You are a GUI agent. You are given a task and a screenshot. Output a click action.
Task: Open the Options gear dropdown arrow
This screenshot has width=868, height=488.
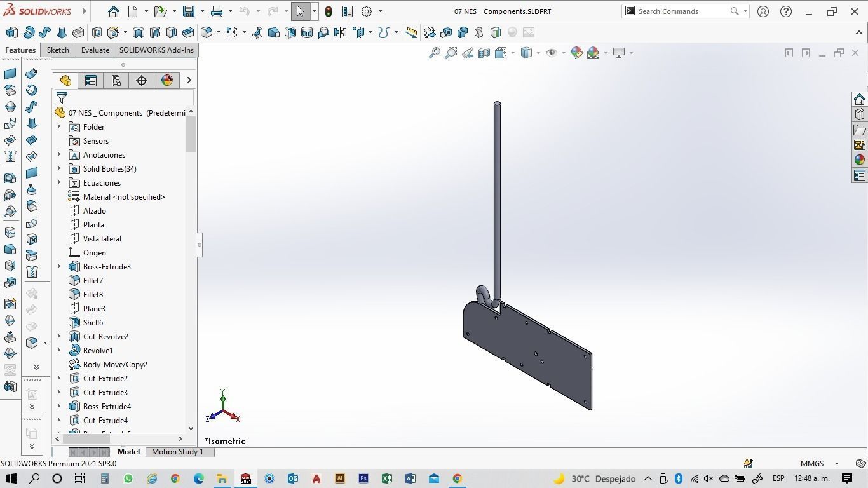pos(380,11)
